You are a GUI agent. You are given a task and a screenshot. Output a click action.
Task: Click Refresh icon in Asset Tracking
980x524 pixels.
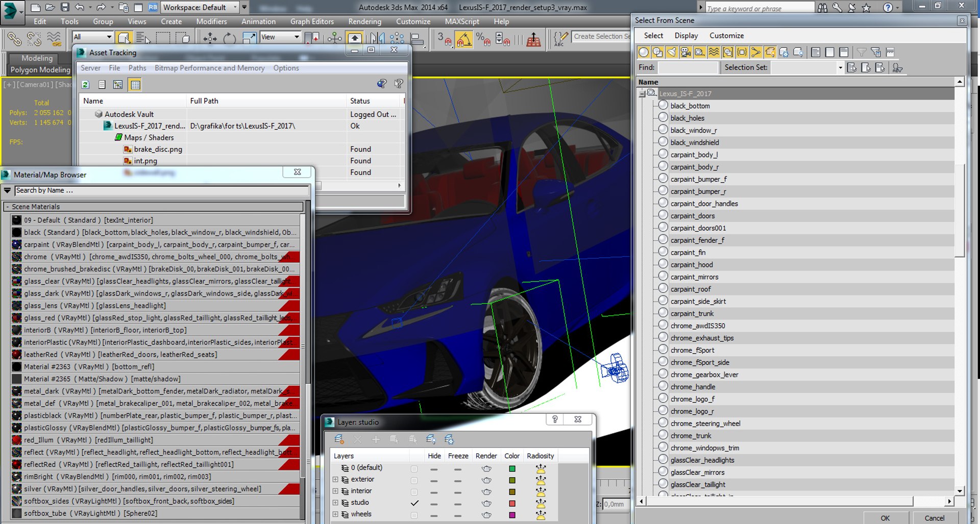[85, 85]
